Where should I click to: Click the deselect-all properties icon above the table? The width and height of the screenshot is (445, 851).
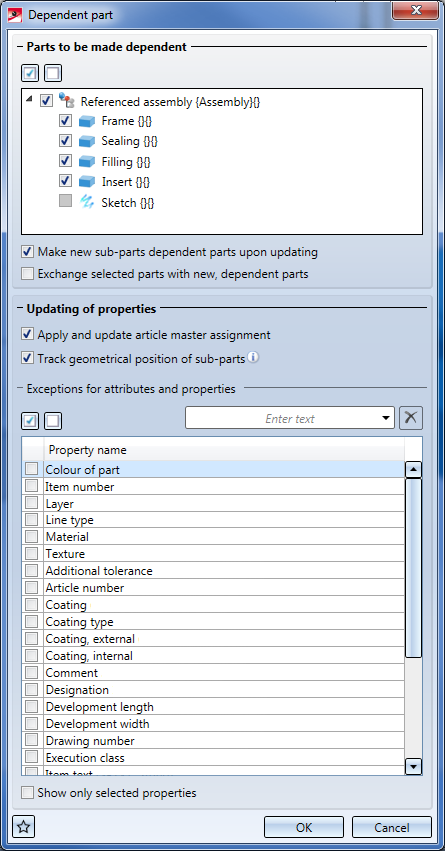[53, 421]
